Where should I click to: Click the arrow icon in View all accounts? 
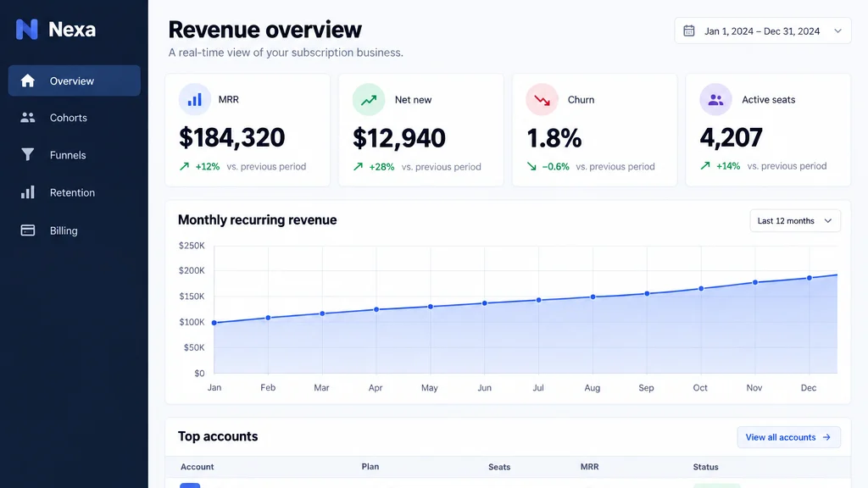pyautogui.click(x=826, y=437)
